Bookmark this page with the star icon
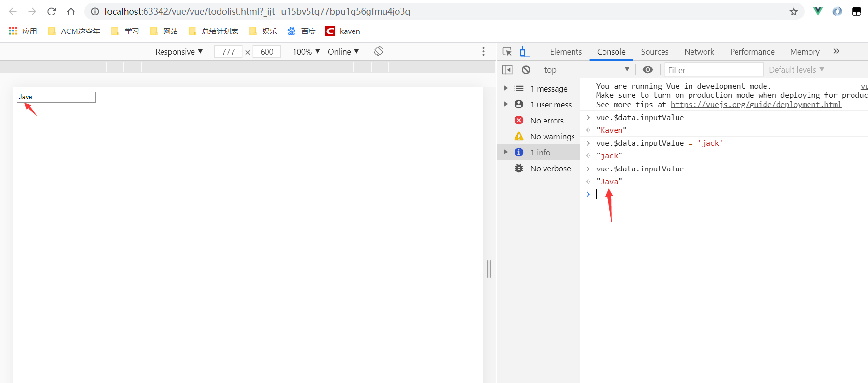 point(794,11)
